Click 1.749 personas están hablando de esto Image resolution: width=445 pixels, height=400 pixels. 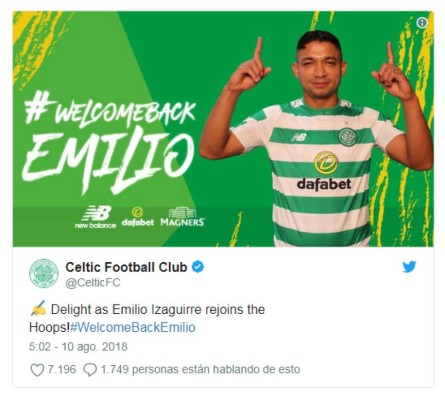(x=200, y=369)
